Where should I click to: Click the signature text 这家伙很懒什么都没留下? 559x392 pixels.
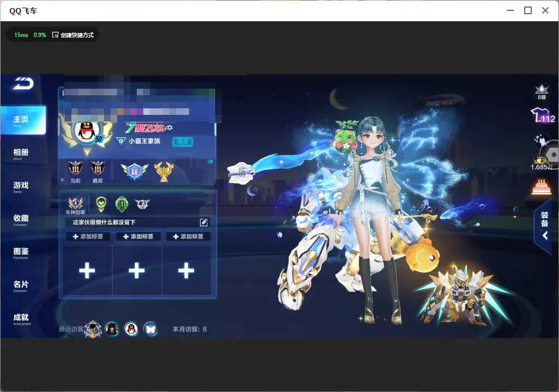click(x=104, y=222)
